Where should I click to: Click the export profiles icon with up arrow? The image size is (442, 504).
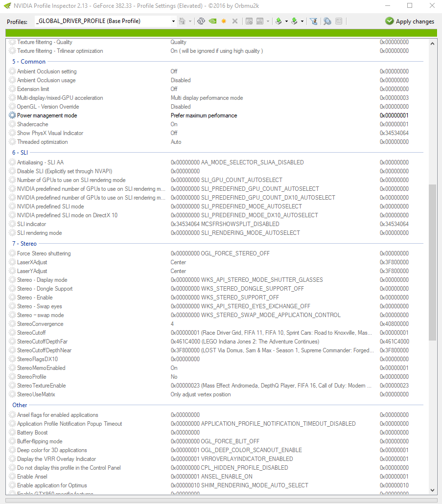click(279, 21)
